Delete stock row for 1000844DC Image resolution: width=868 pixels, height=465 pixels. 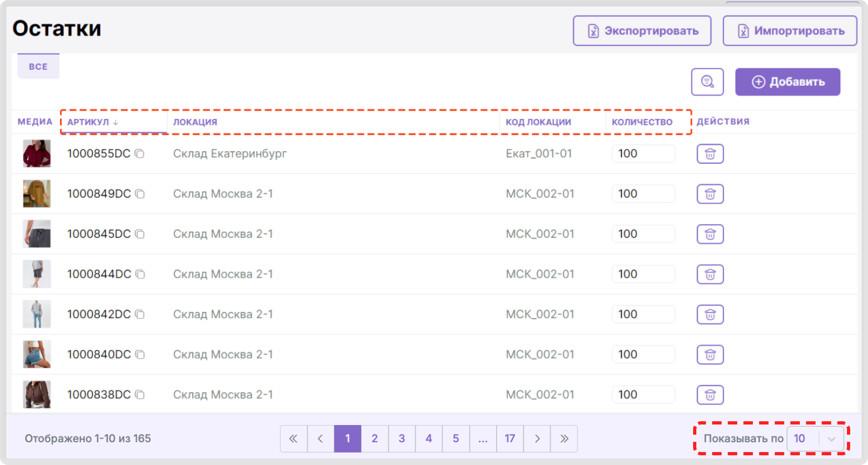(x=710, y=274)
